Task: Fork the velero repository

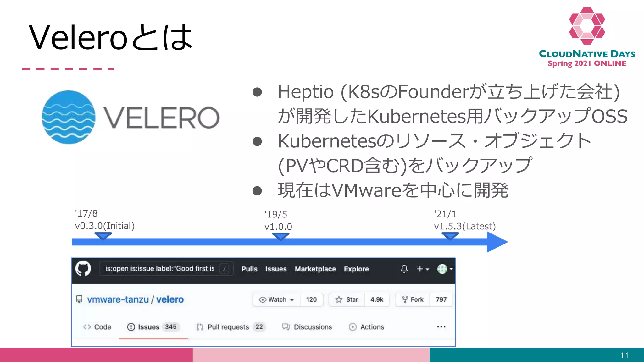Action: click(x=413, y=299)
